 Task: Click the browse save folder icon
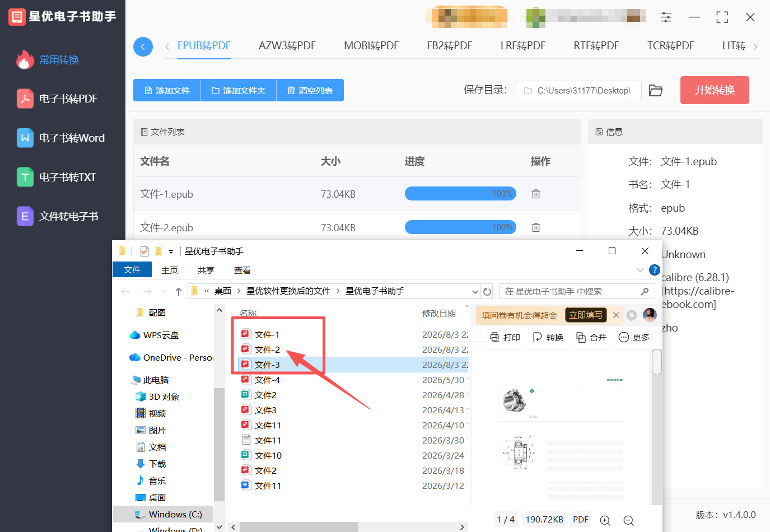click(656, 90)
